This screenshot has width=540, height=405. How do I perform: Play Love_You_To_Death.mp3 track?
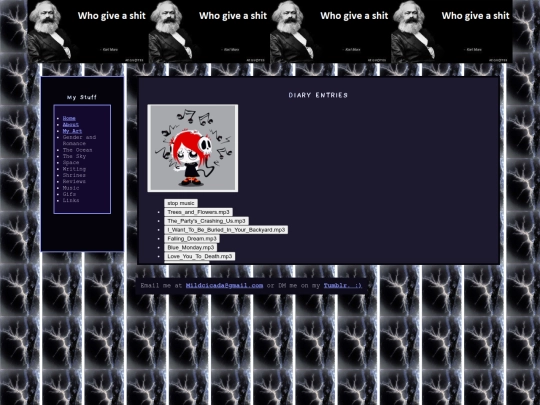(x=200, y=256)
